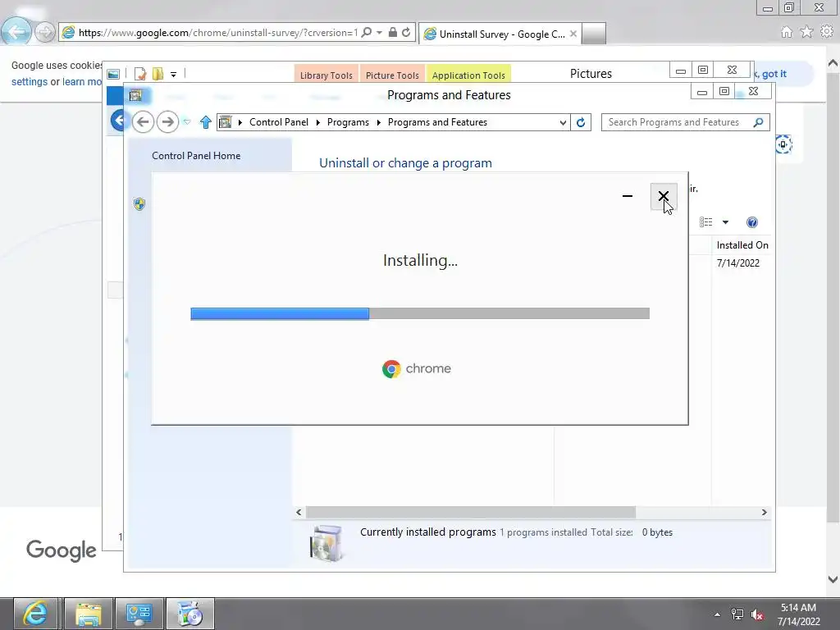The image size is (840, 630).
Task: Click the search icon in IE address bar
Action: (367, 32)
